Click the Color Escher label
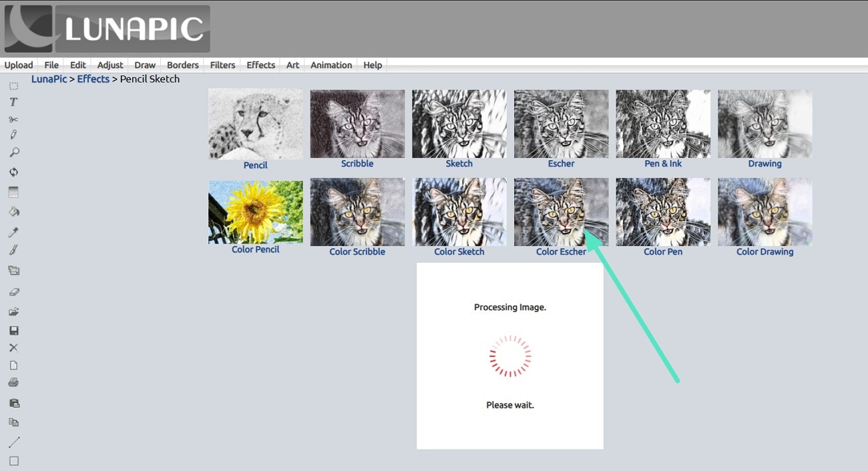The width and height of the screenshot is (868, 471). (x=561, y=252)
